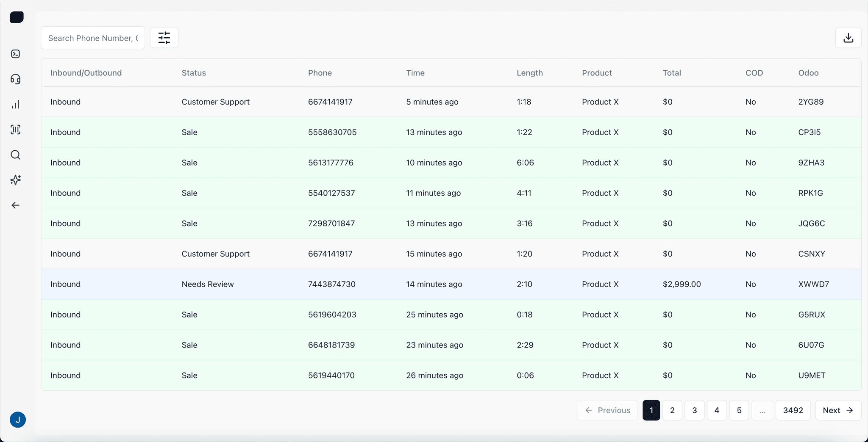Viewport: 868px width, 442px height.
Task: Click the download export icon
Action: [x=848, y=38]
